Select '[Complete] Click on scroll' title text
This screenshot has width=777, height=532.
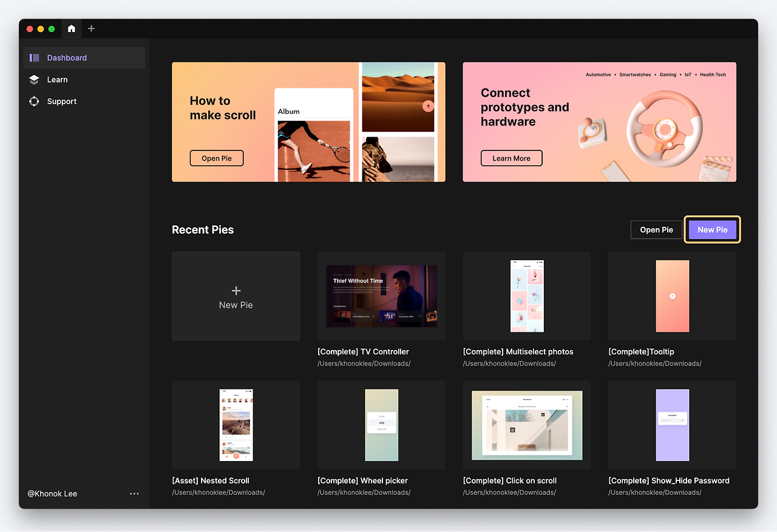(510, 480)
